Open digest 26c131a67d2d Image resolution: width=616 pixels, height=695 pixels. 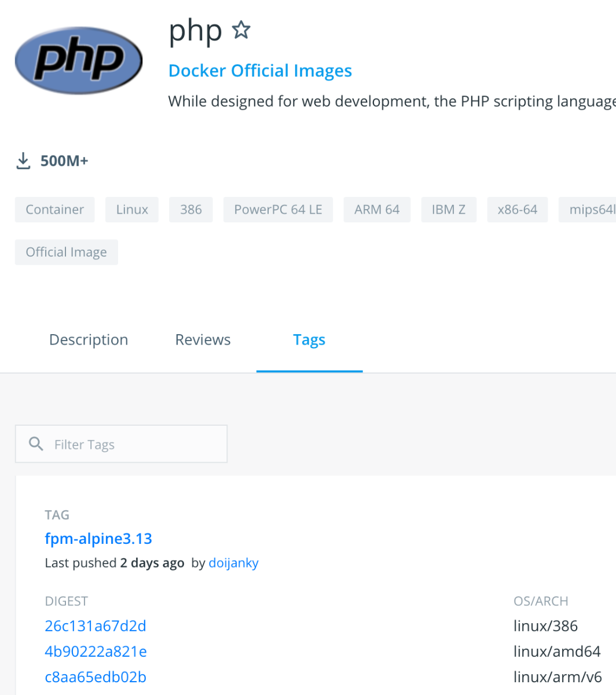click(96, 626)
